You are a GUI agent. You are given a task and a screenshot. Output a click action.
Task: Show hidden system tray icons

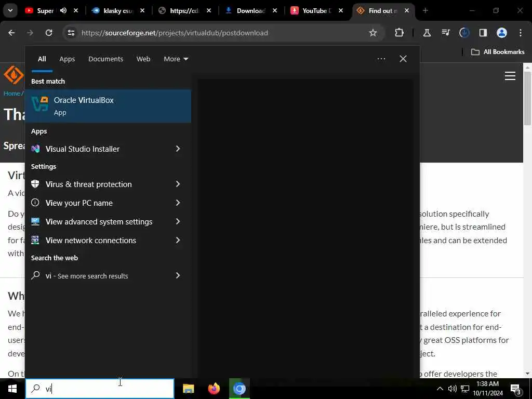(440, 389)
